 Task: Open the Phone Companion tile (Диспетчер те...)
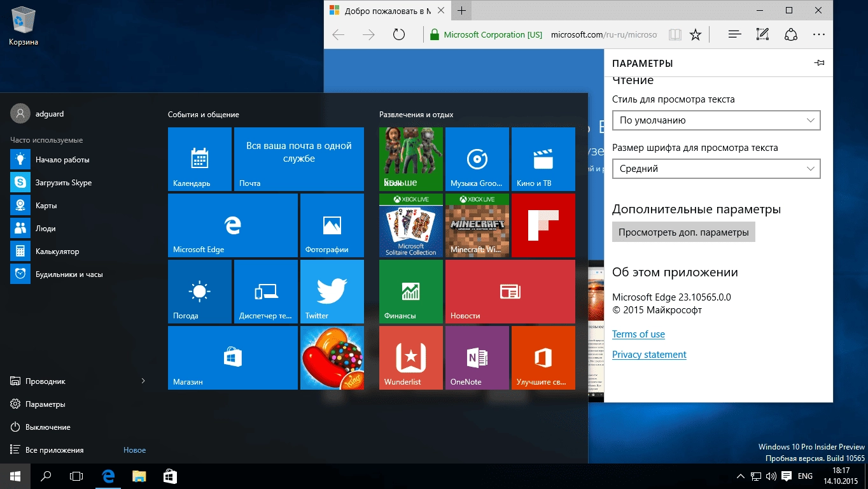click(266, 292)
